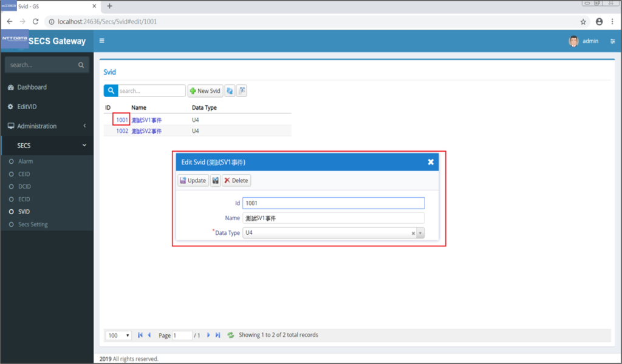Screen dimensions: 622x364
Task: Click the Update button in the dialog
Action: (193, 180)
